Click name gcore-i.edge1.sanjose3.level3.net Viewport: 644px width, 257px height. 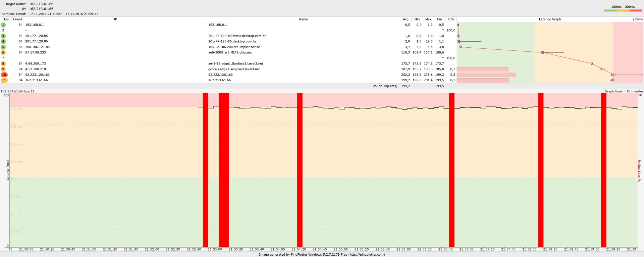click(234, 69)
